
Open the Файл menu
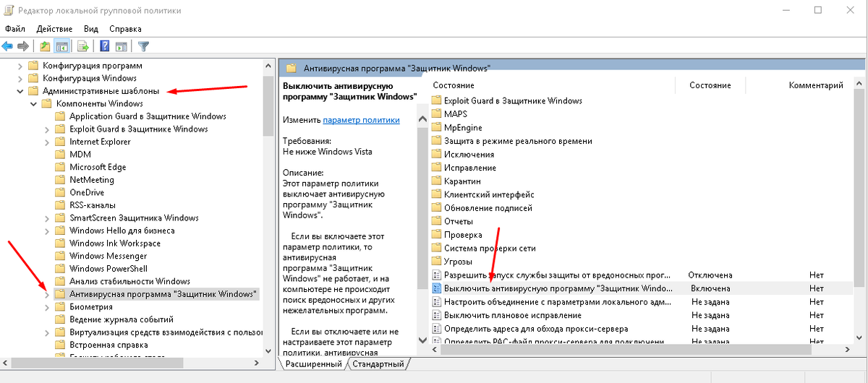click(15, 29)
